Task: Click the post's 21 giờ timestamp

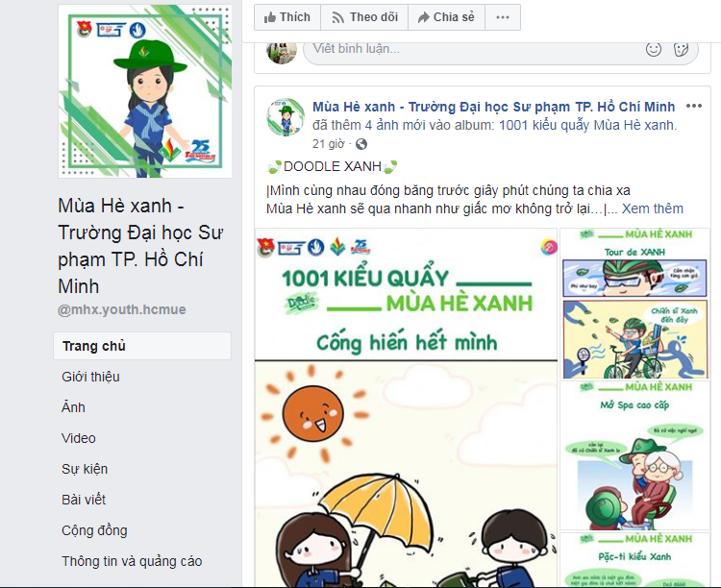Action: [x=329, y=144]
